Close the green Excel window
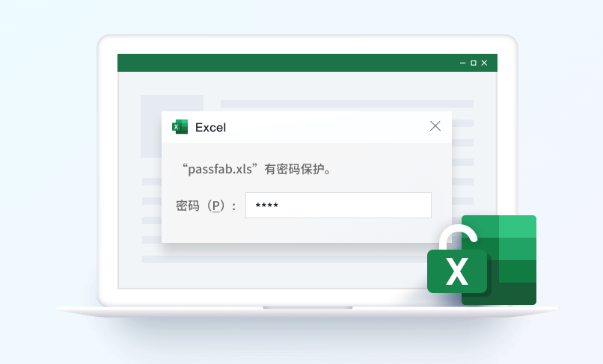603x364 pixels. click(x=484, y=63)
